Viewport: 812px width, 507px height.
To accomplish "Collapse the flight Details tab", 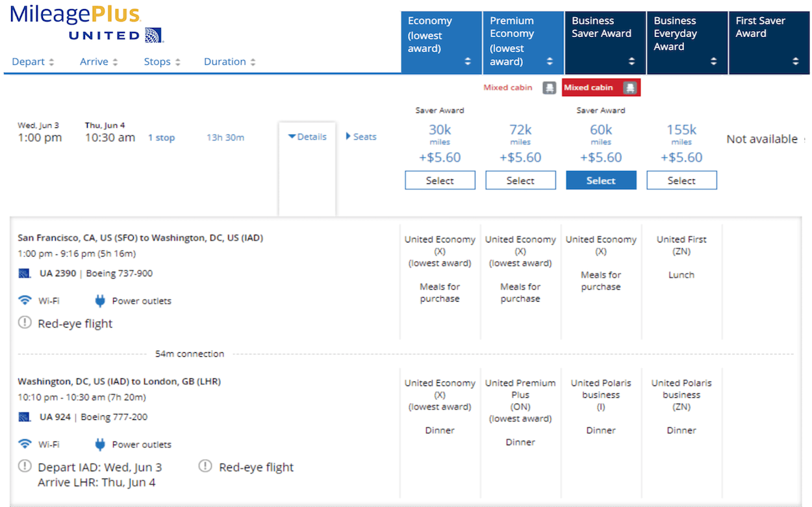I will (307, 137).
